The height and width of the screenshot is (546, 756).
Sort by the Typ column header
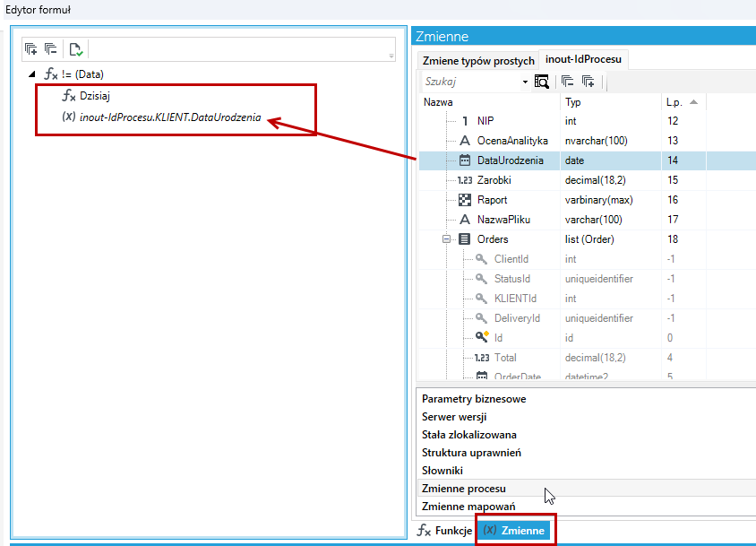[x=610, y=102]
